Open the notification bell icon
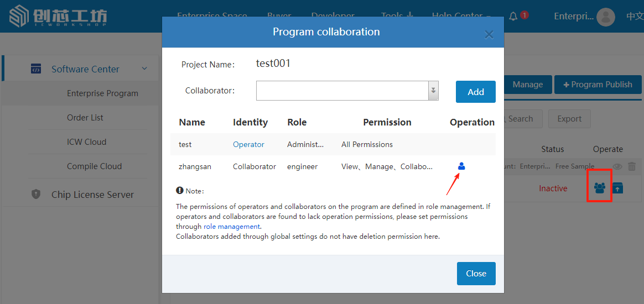This screenshot has width=644, height=304. (x=513, y=17)
